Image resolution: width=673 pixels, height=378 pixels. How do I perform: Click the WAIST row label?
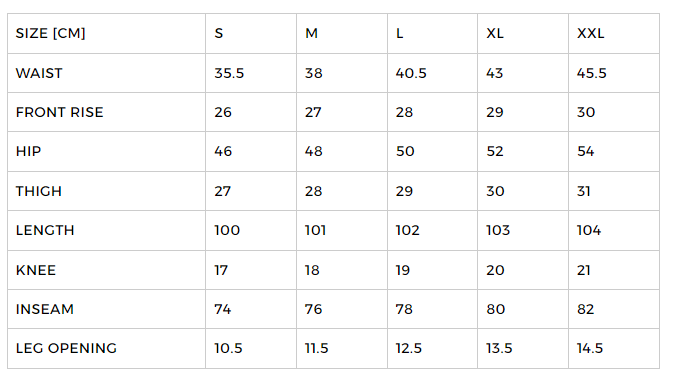(39, 73)
